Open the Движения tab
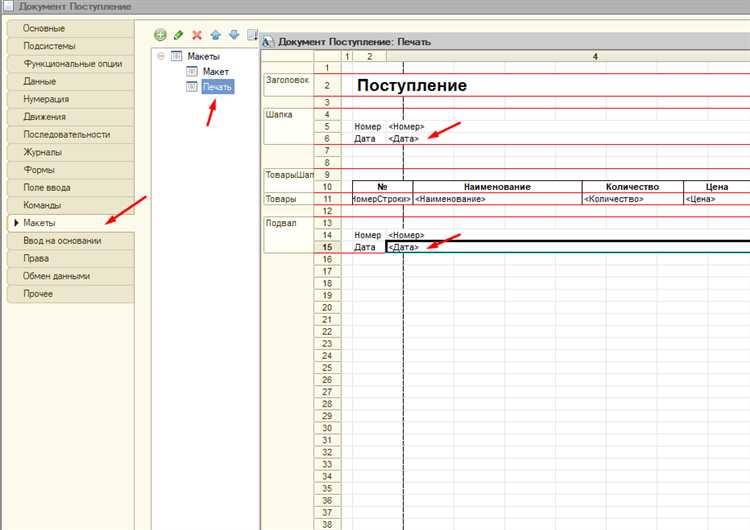The image size is (750, 530). 71,117
